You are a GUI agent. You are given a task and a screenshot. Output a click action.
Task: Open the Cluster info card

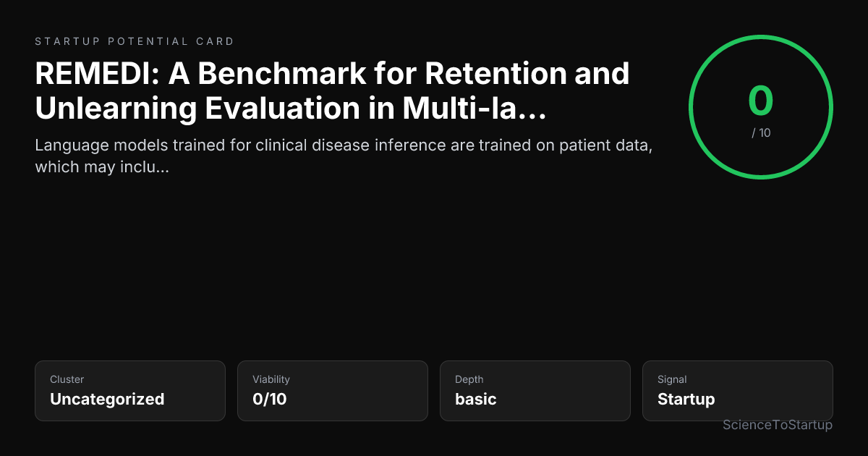(130, 391)
